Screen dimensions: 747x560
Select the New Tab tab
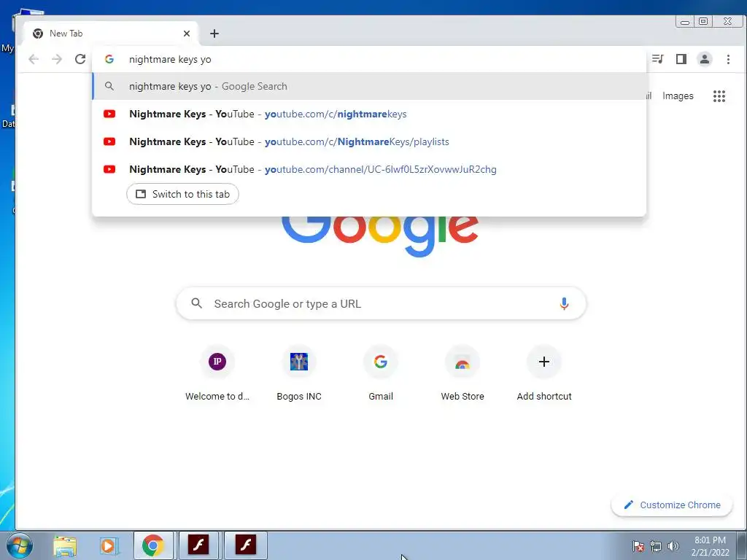pyautogui.click(x=109, y=34)
